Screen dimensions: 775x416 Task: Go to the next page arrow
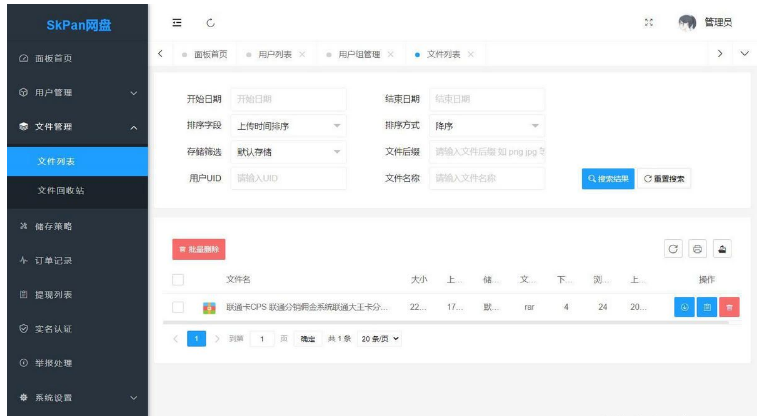point(217,339)
